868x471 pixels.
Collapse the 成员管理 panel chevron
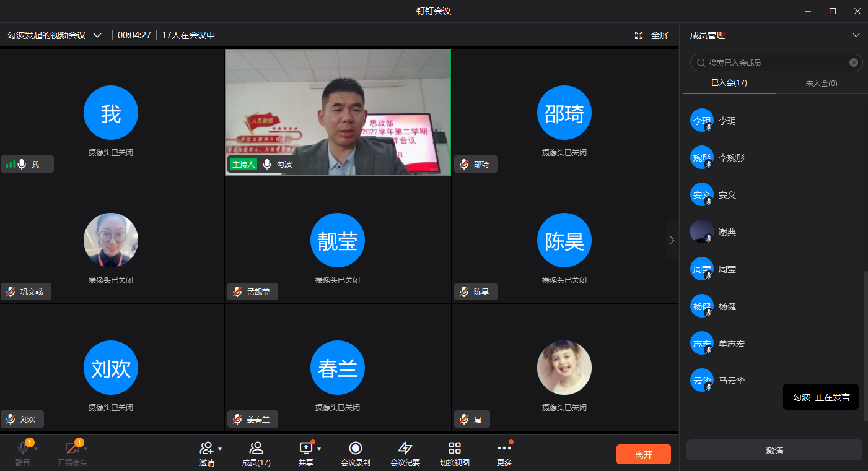(x=856, y=35)
